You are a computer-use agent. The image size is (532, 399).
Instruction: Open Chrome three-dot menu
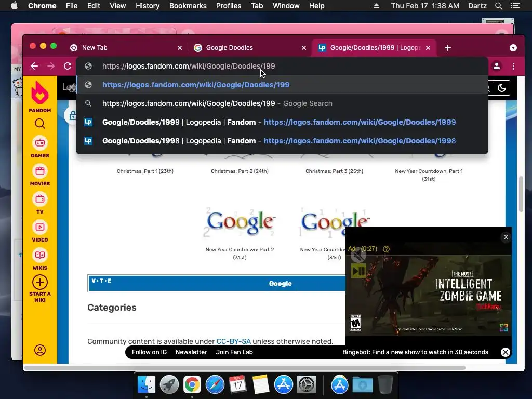(514, 66)
